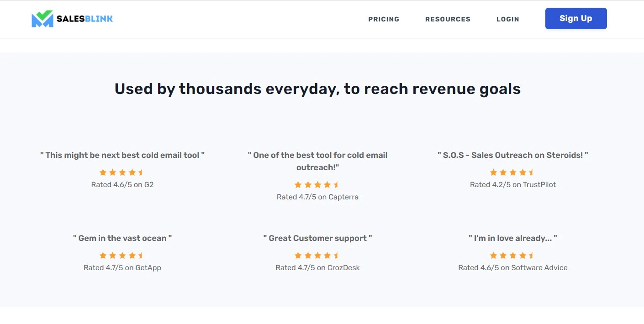Open the Pricing menu item

click(384, 19)
